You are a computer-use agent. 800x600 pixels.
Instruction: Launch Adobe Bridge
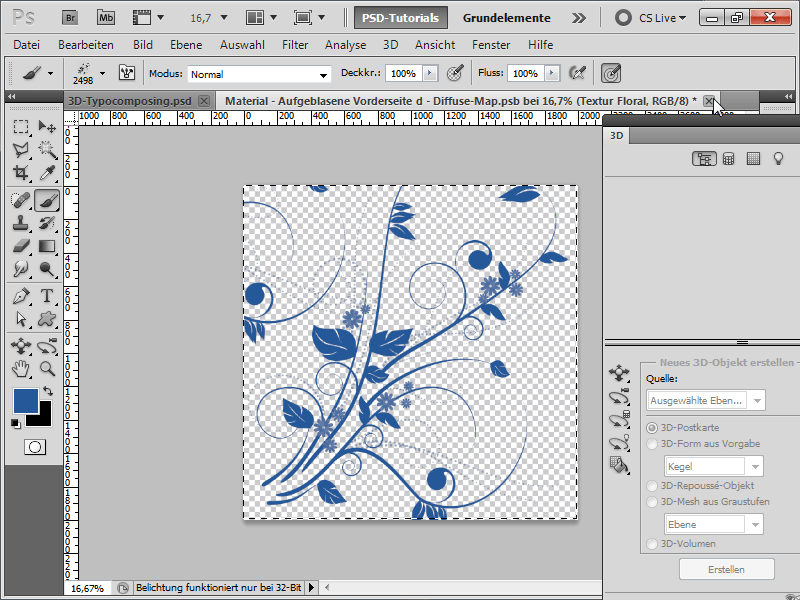point(70,18)
